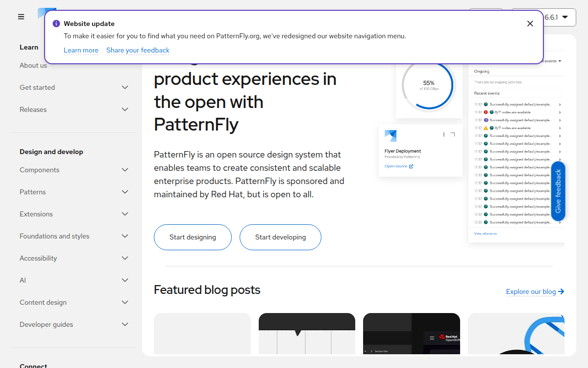This screenshot has width=588, height=368.
Task: Click the Learn sidebar heading
Action: click(29, 47)
